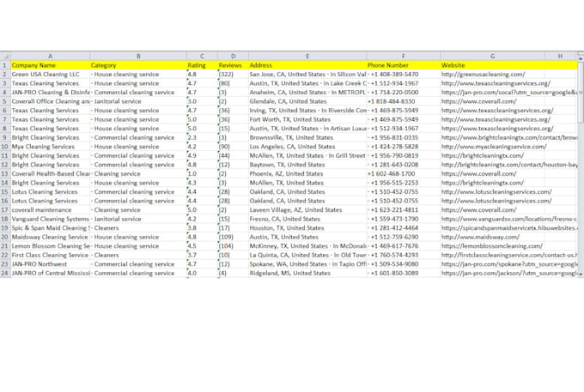The image size is (584, 392).
Task: Click the Company Name header cell
Action: [51, 65]
